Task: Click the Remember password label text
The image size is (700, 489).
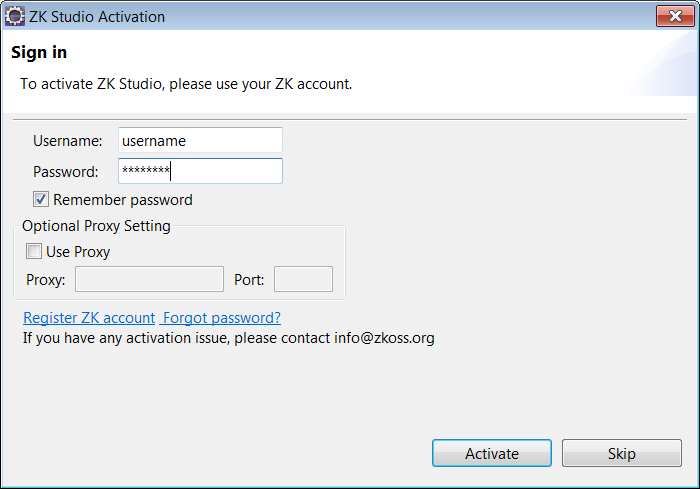Action: click(x=123, y=200)
